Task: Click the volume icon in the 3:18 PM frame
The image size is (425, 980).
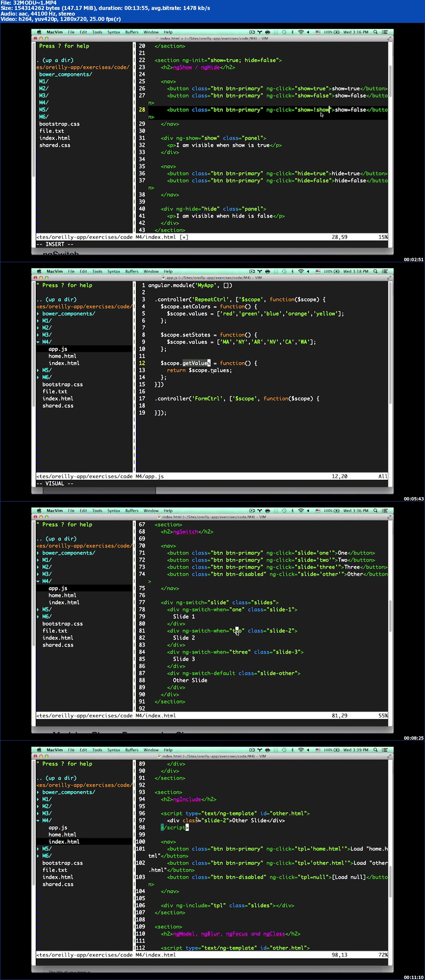Action: point(308,271)
